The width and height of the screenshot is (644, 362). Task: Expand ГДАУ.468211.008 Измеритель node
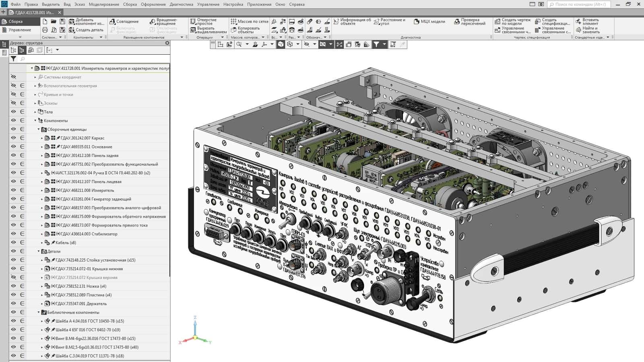pos(42,190)
